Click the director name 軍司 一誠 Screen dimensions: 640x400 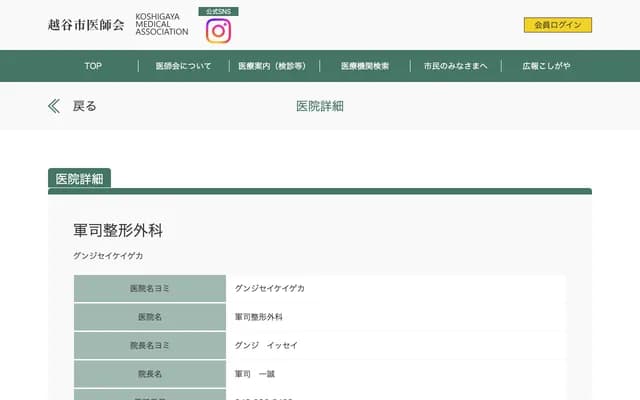click(x=254, y=373)
